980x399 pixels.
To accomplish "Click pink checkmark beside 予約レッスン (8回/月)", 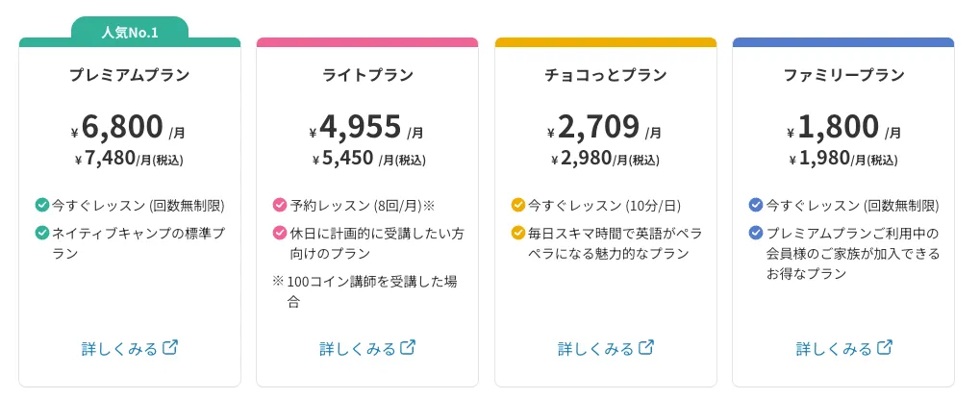I will [280, 205].
